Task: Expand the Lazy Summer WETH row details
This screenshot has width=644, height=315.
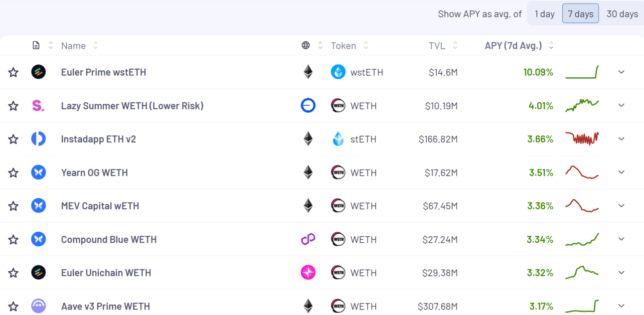Action: [621, 105]
